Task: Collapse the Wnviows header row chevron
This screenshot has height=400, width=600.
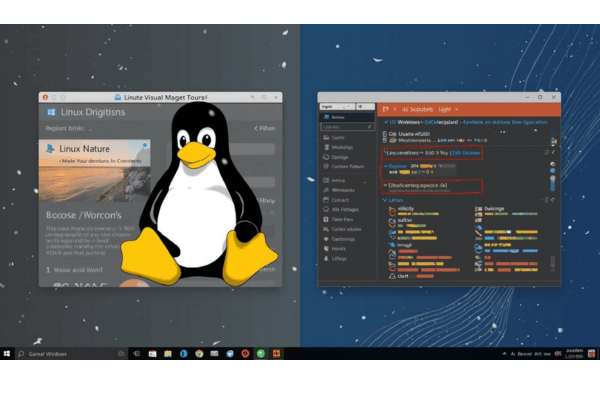Action: click(x=386, y=122)
